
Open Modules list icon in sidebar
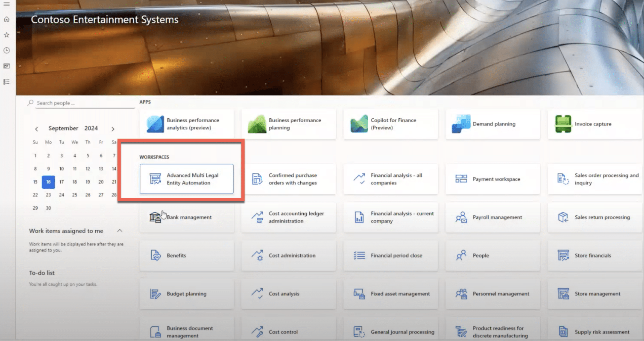pyautogui.click(x=7, y=82)
